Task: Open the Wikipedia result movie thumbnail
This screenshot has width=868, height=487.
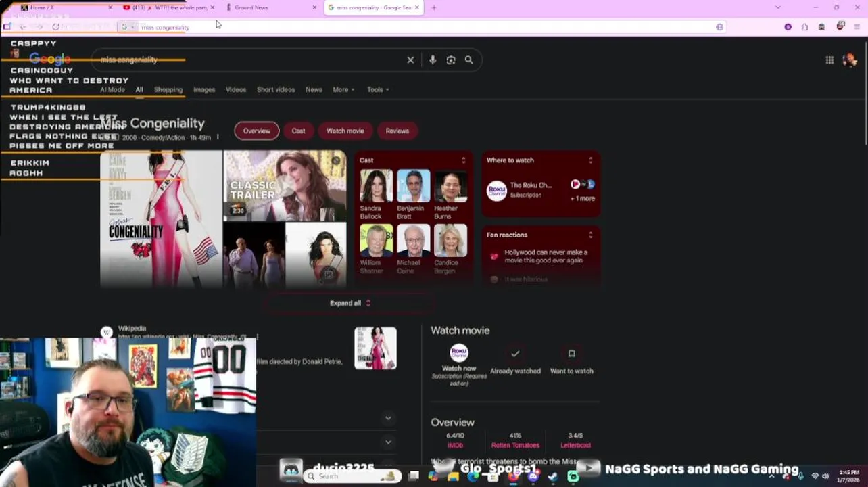Action: click(x=375, y=348)
